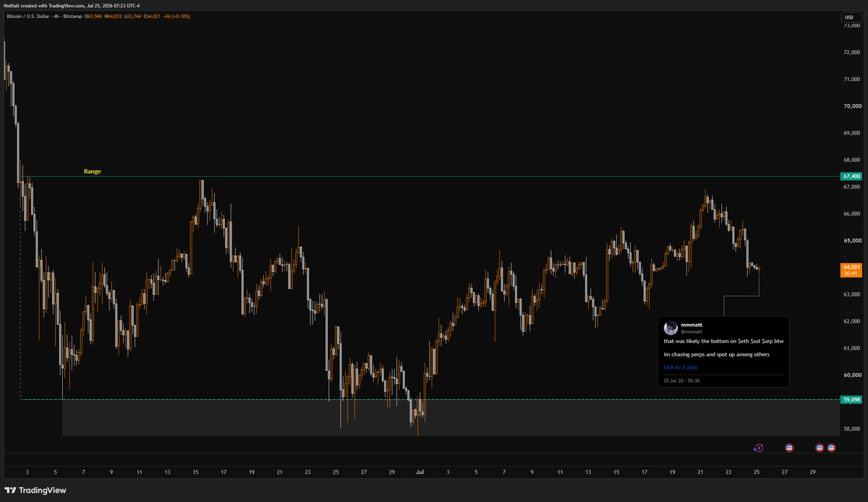Click the Jul month label on time axis
Screen dimensions: 868x502
point(420,471)
